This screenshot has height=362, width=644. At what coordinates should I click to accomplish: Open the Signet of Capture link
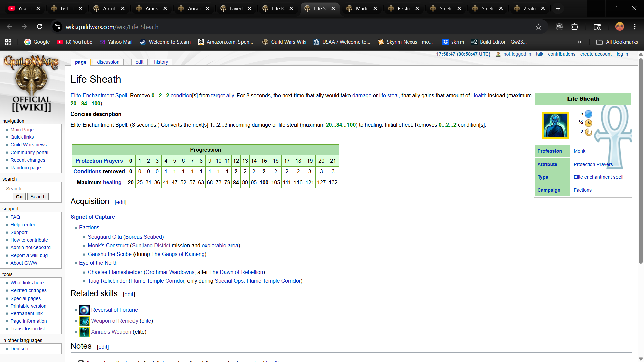(x=93, y=217)
